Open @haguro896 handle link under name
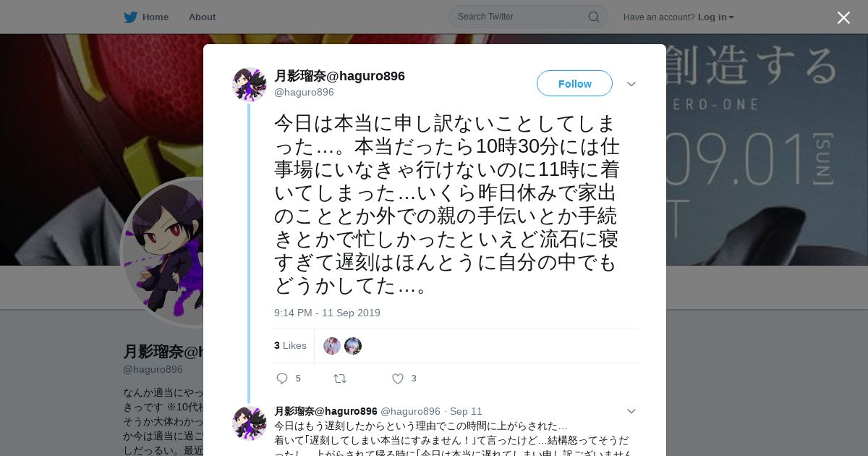The height and width of the screenshot is (456, 868). [x=304, y=92]
